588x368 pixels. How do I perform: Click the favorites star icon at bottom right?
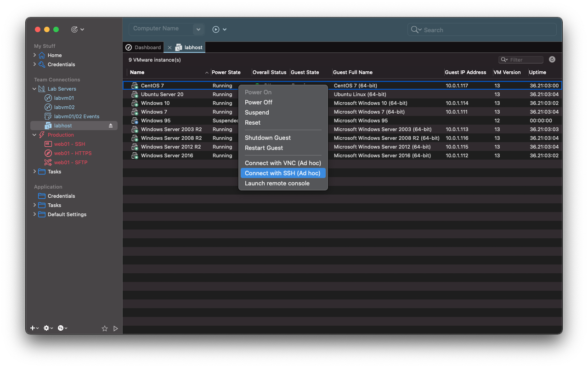pyautogui.click(x=105, y=328)
